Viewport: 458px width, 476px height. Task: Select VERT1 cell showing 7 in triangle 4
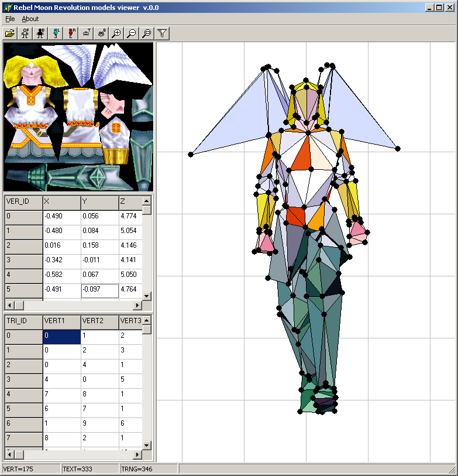(62, 395)
